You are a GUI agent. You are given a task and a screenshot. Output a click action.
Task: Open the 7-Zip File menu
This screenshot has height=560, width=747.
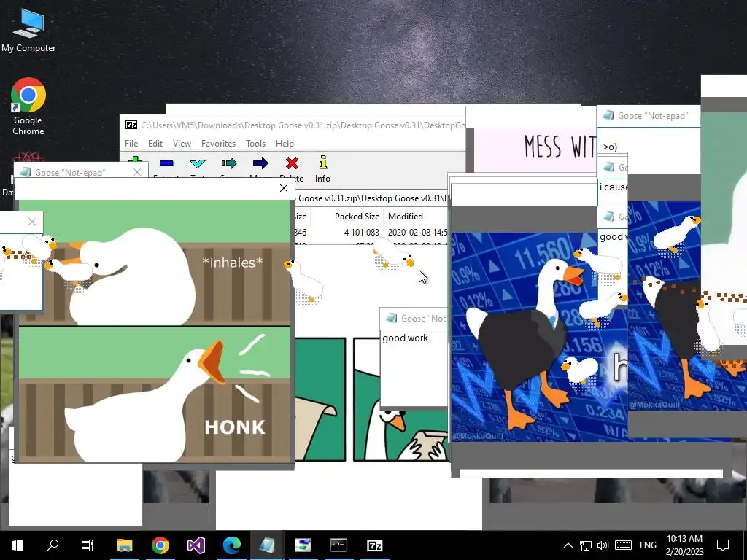(131, 144)
